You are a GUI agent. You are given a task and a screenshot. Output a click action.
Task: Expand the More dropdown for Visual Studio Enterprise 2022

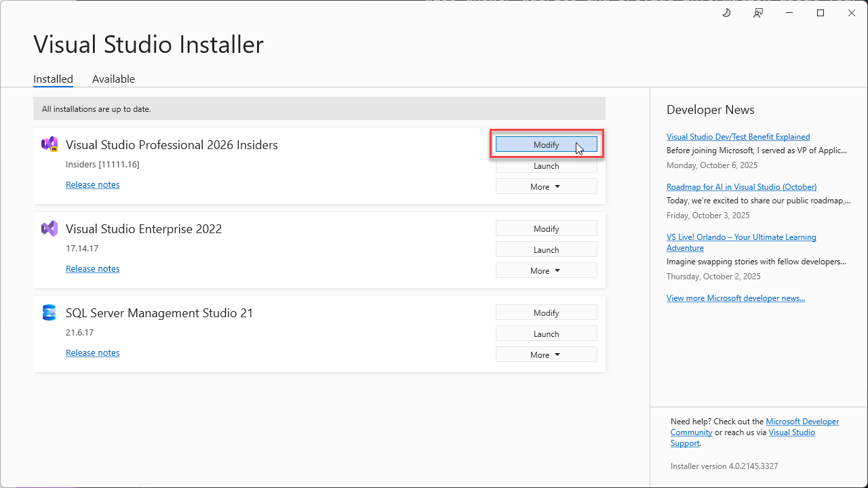point(546,270)
